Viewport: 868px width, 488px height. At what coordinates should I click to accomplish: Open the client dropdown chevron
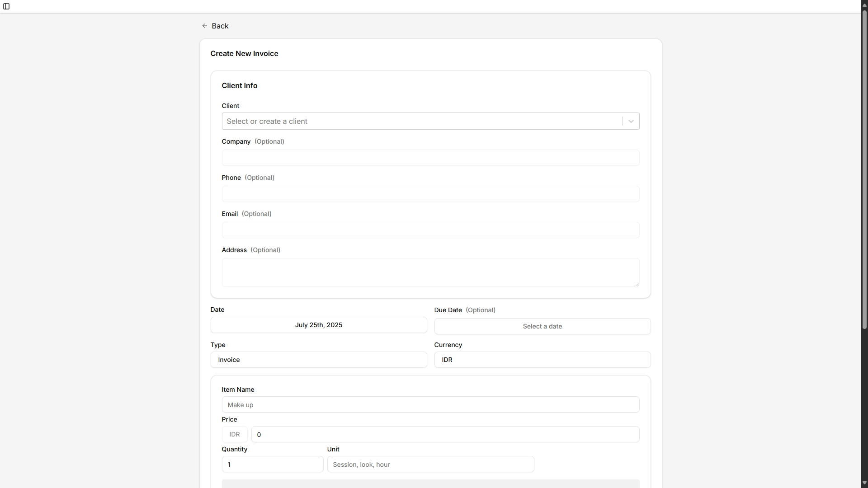[x=631, y=122]
